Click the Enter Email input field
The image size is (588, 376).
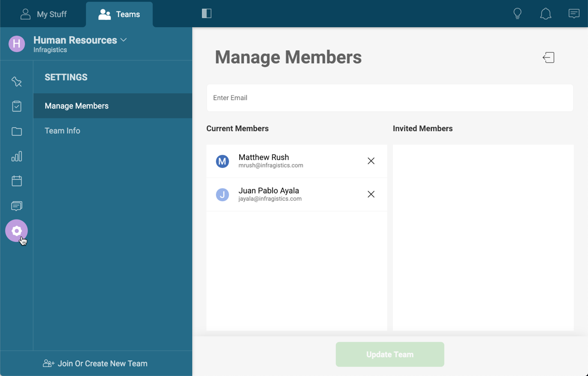coord(390,98)
